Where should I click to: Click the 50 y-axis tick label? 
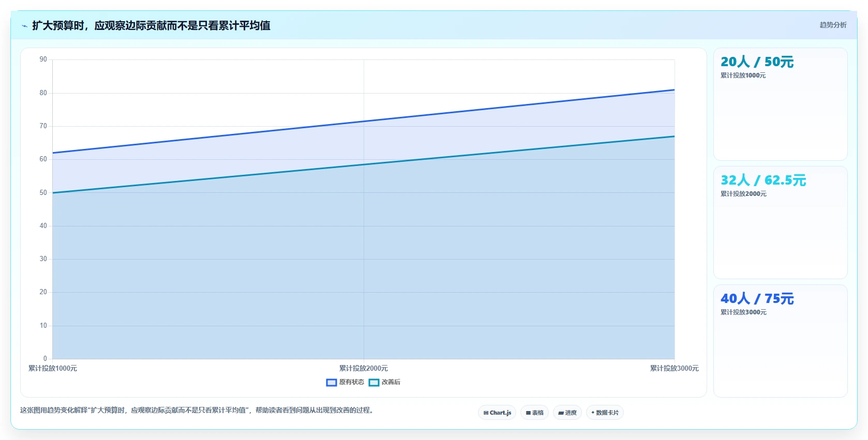click(x=43, y=192)
